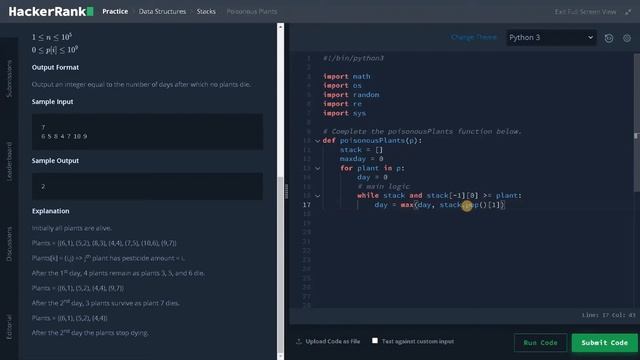Image resolution: width=640 pixels, height=360 pixels.
Task: Click the problem panel scroll up arrow
Action: tap(280, 27)
